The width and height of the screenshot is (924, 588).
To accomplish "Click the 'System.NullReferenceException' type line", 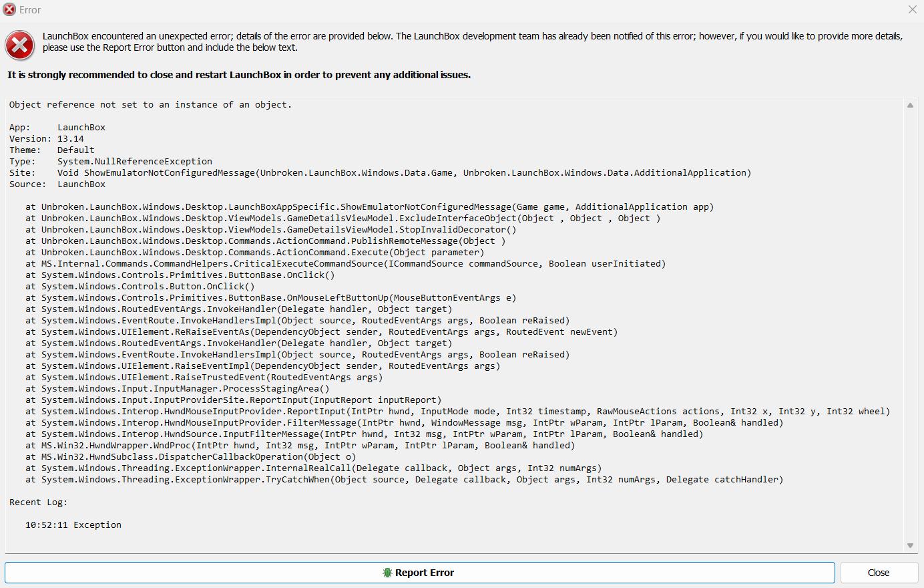I will [111, 162].
